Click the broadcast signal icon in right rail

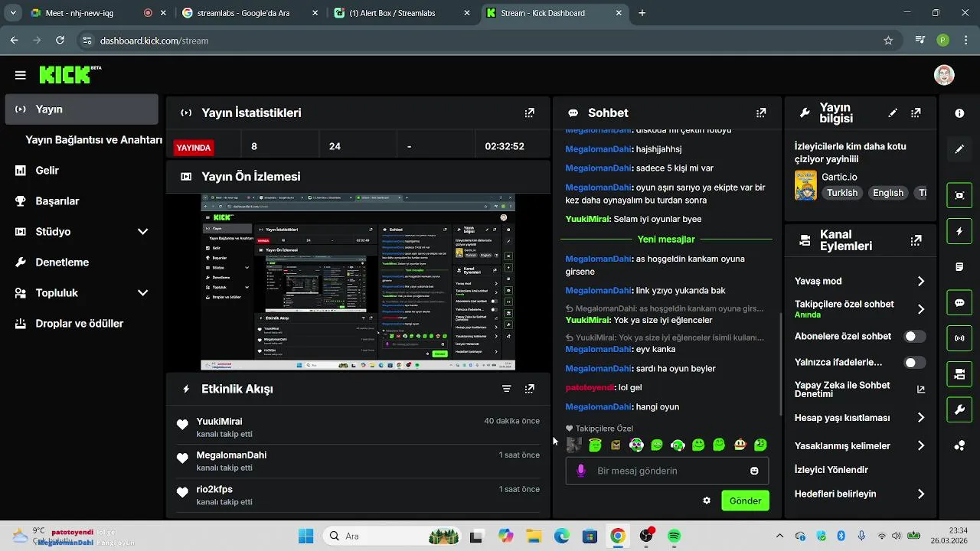(x=959, y=337)
